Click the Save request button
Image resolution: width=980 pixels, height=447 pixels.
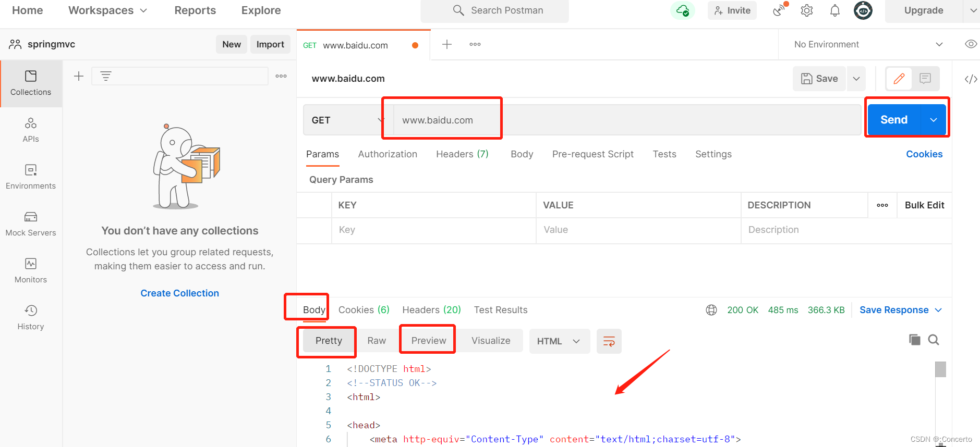click(x=819, y=79)
